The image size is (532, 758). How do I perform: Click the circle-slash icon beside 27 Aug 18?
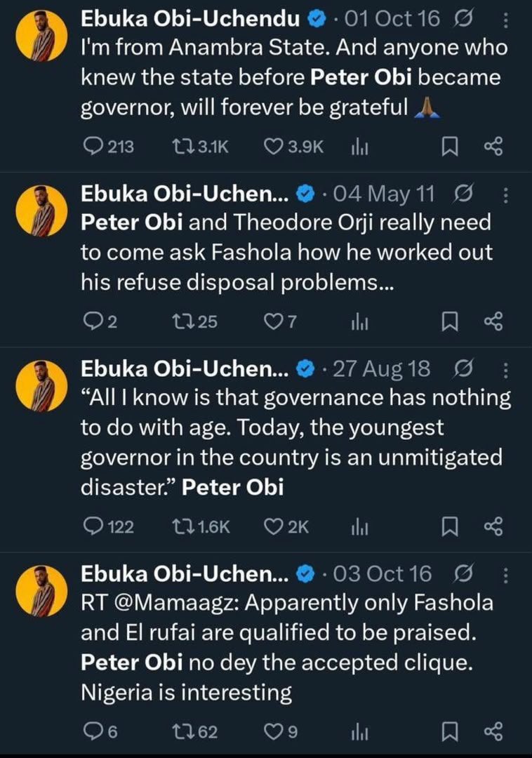(x=463, y=369)
